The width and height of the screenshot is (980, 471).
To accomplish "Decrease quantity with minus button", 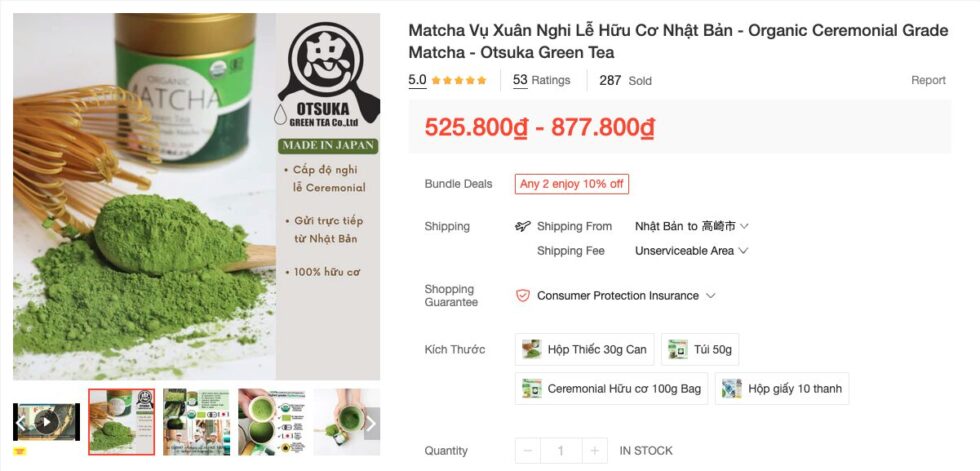I will (528, 450).
